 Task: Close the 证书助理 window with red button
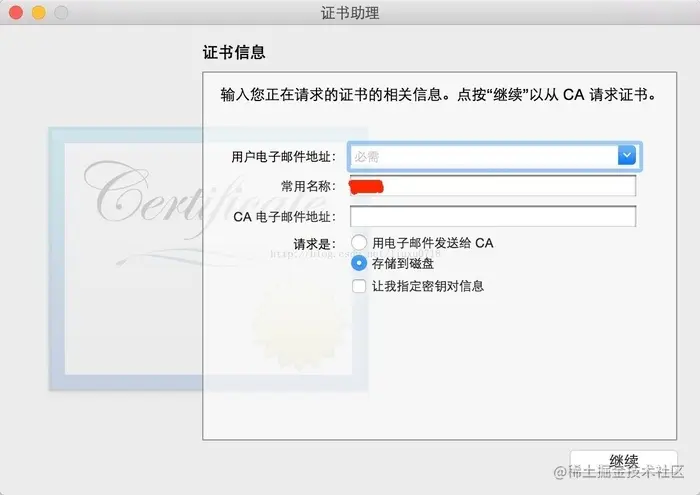click(16, 12)
